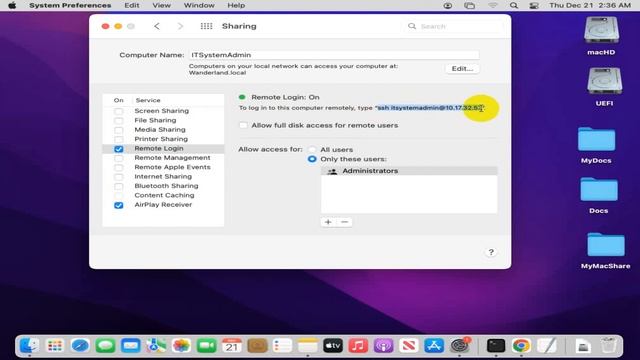The height and width of the screenshot is (360, 640).
Task: Open Podcasts from the Dock
Action: 384,346
